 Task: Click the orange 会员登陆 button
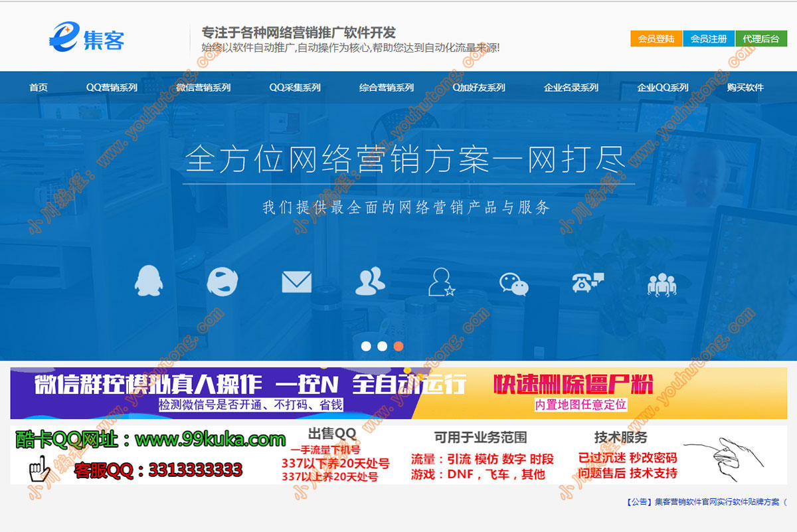pos(656,39)
